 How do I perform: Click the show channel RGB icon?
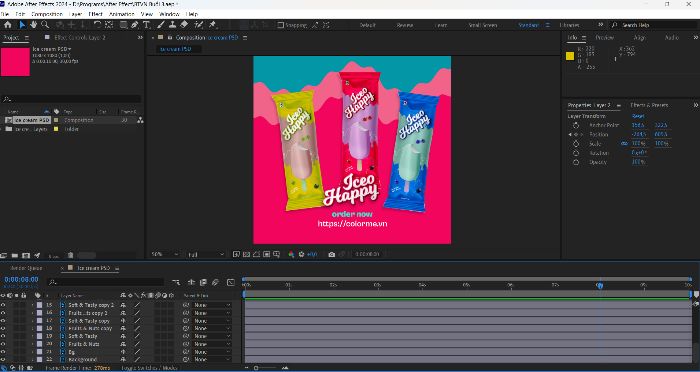click(x=291, y=255)
